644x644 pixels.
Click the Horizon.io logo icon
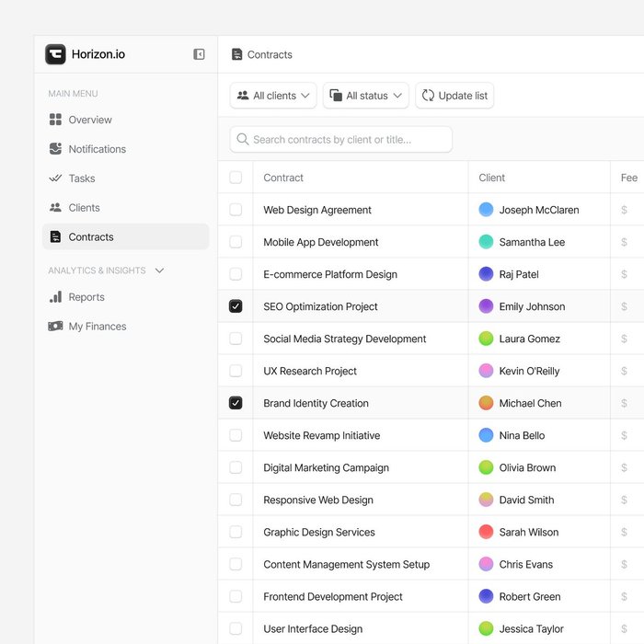tap(55, 54)
